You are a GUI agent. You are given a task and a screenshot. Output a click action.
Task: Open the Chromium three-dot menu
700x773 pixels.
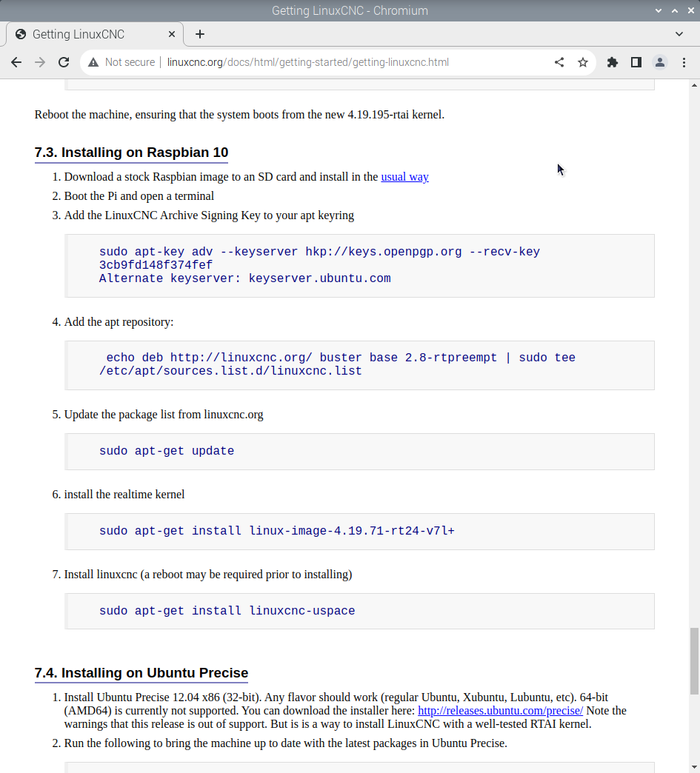pos(684,62)
